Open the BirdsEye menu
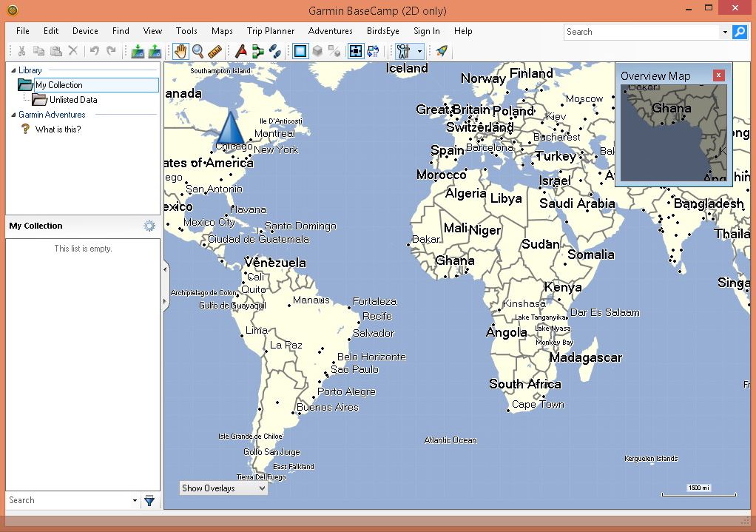 point(383,31)
